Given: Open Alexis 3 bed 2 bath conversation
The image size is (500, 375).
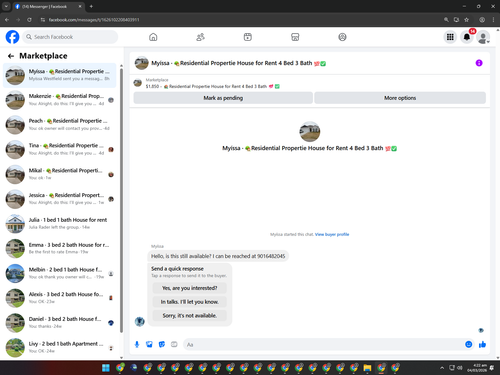Looking at the screenshot, I should 60,298.
